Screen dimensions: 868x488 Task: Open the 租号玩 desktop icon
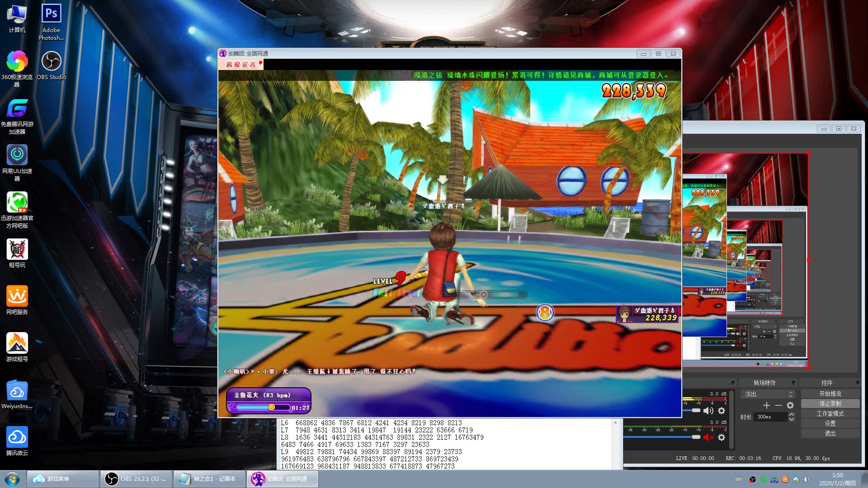pos(17,253)
